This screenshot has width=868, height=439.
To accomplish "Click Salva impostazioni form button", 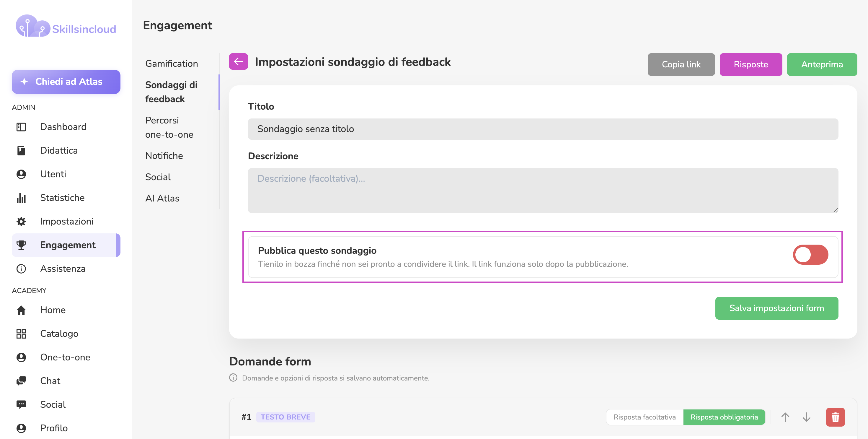I will tap(777, 308).
